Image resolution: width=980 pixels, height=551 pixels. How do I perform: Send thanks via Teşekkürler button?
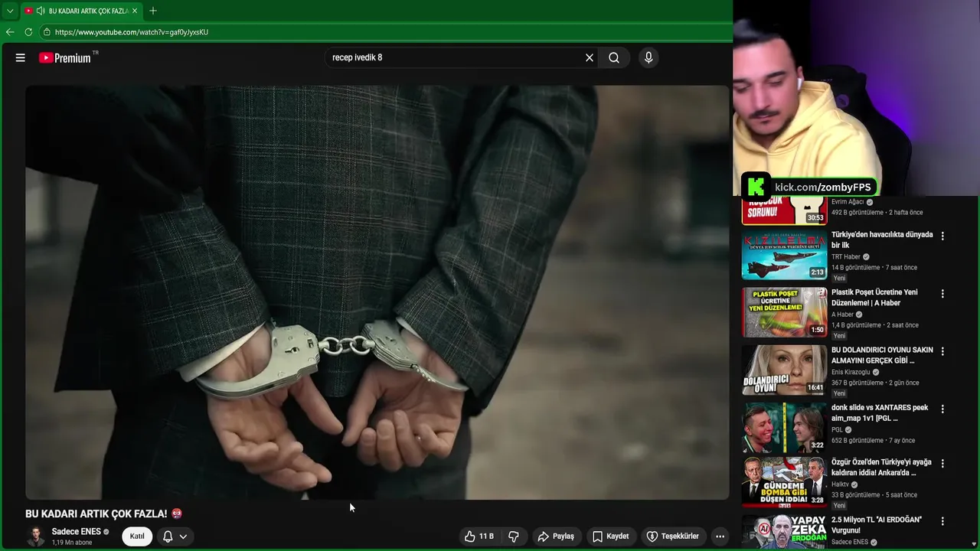pyautogui.click(x=673, y=536)
